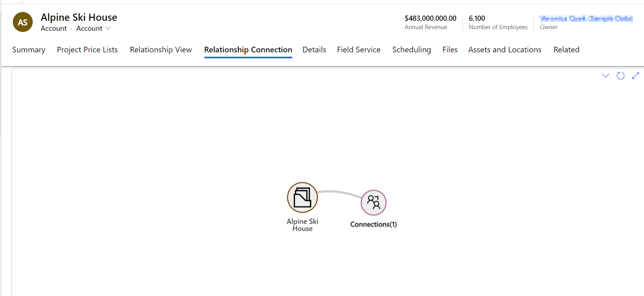Open the Scheduling tab
Viewport: 644px width, 296px height.
pos(412,50)
